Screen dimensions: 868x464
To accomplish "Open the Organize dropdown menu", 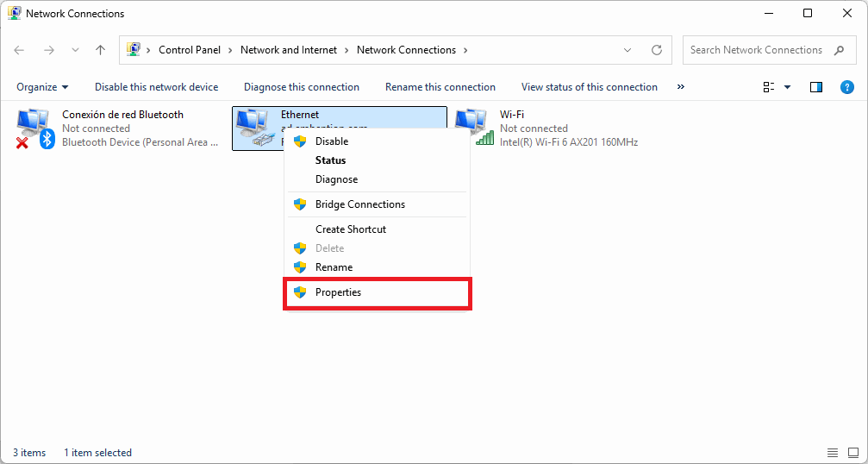I will click(x=41, y=87).
